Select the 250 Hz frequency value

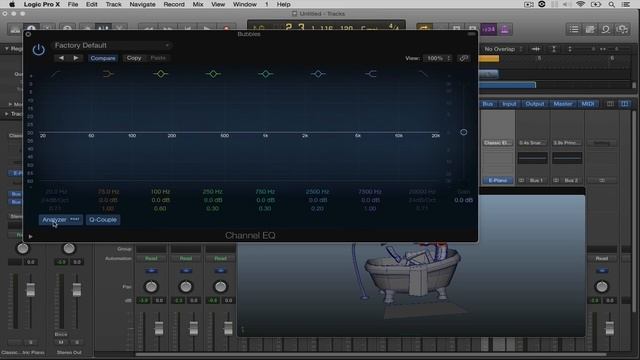[x=213, y=191]
